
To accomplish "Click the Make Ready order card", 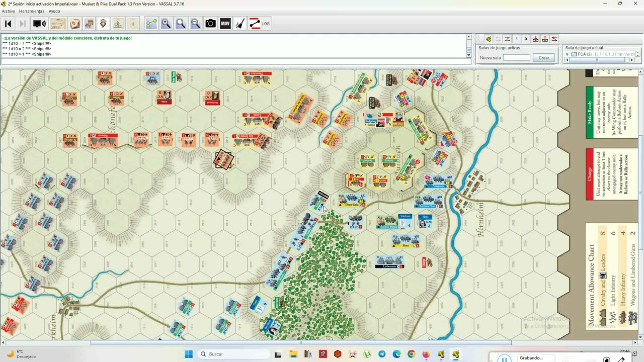I will click(x=611, y=113).
